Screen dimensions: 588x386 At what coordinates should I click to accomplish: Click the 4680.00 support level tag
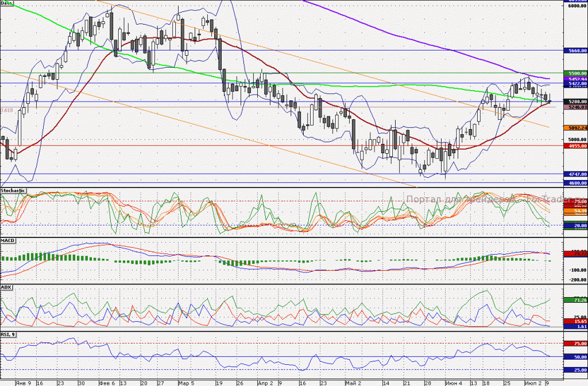point(575,183)
